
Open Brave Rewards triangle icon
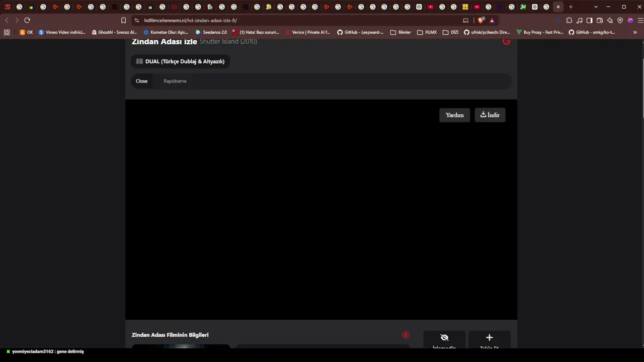click(492, 20)
